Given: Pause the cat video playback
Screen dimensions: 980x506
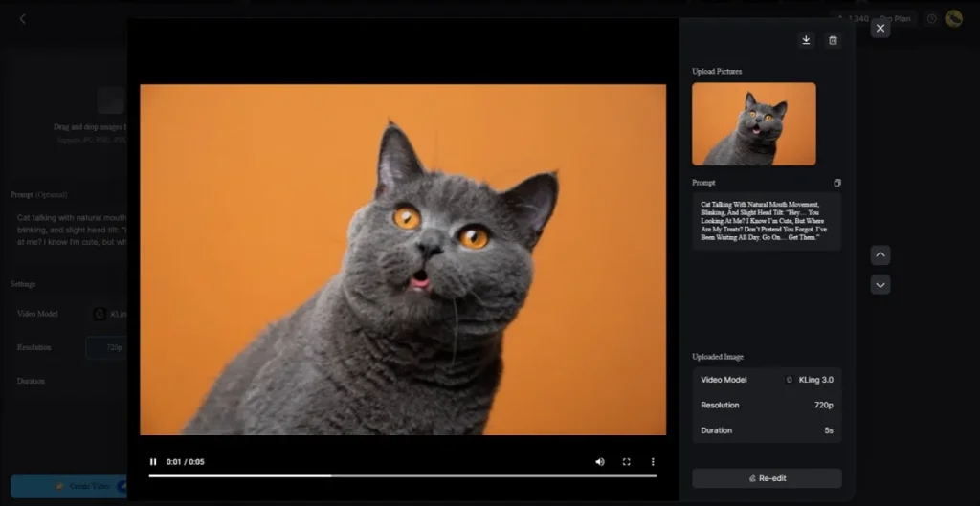Looking at the screenshot, I should click(153, 462).
